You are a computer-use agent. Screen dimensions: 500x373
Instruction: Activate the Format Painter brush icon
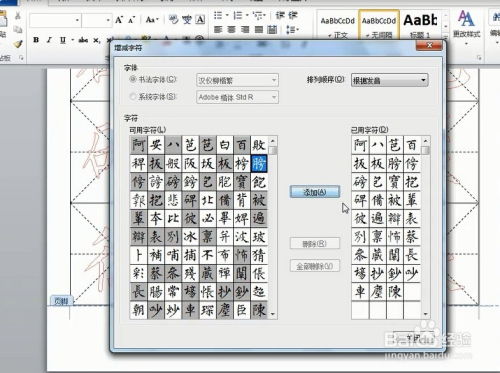coord(18,44)
